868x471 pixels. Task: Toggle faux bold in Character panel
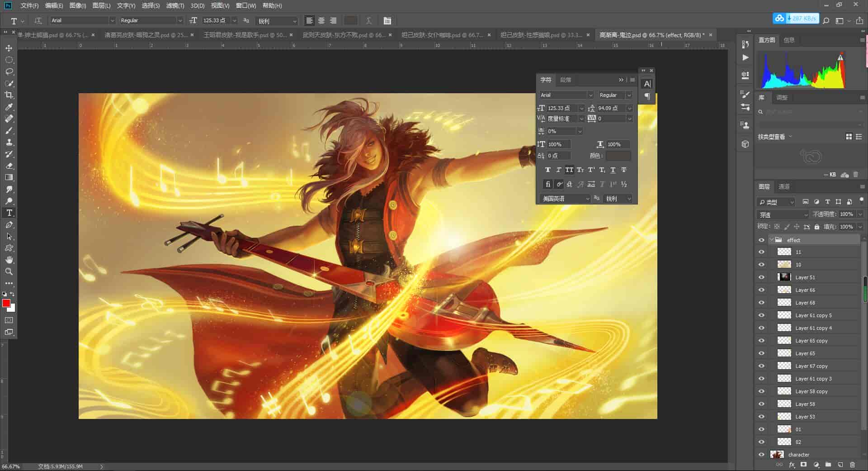tap(547, 170)
